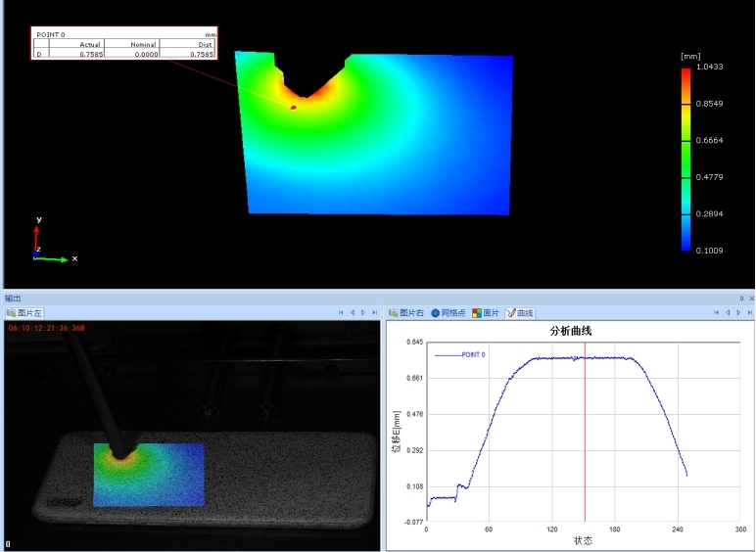Go to previous state in curve panel

pos(728,313)
